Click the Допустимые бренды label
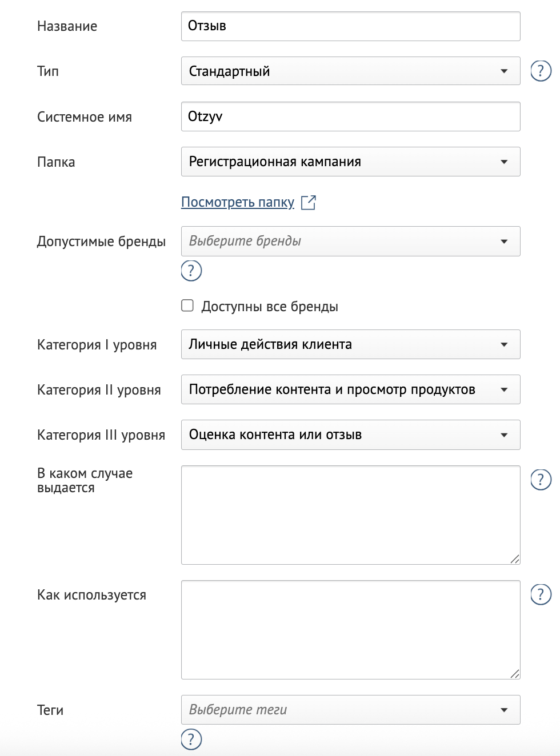Image resolution: width=560 pixels, height=756 pixels. click(x=102, y=242)
